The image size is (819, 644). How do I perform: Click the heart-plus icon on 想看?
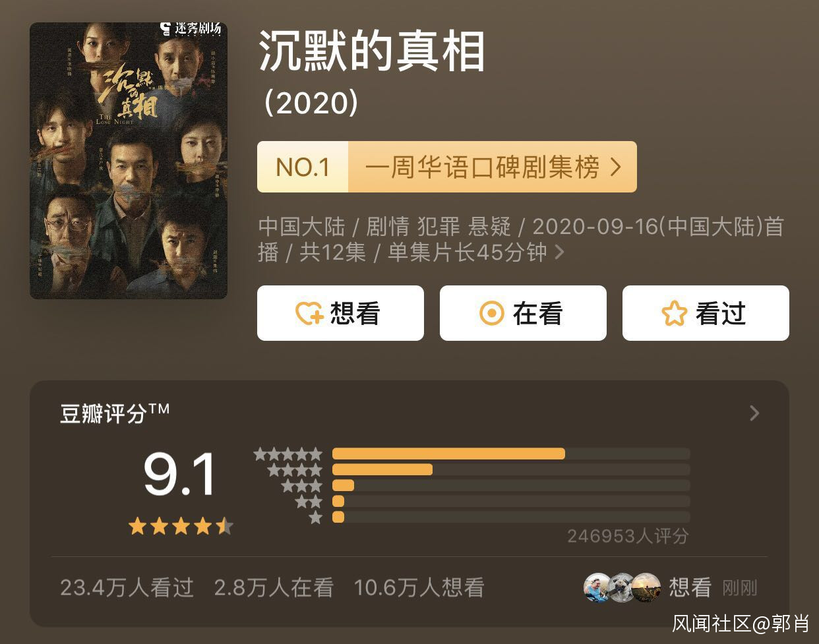tap(309, 314)
